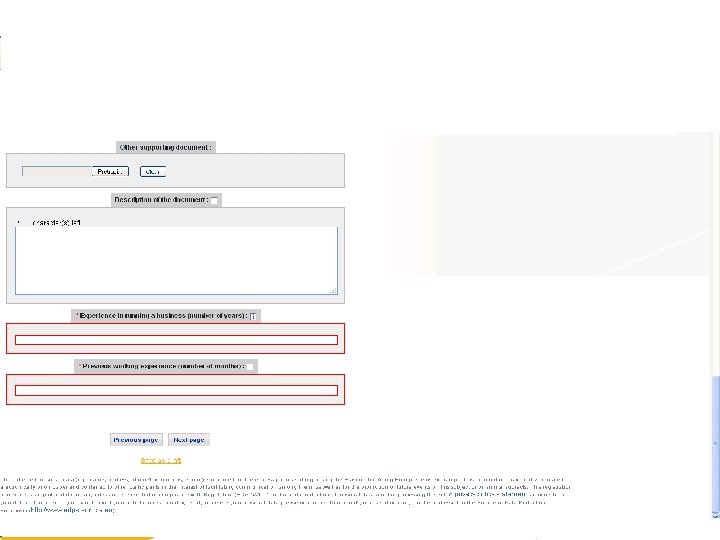Click the description text area resize grip
The height and width of the screenshot is (540, 720).
point(334,291)
